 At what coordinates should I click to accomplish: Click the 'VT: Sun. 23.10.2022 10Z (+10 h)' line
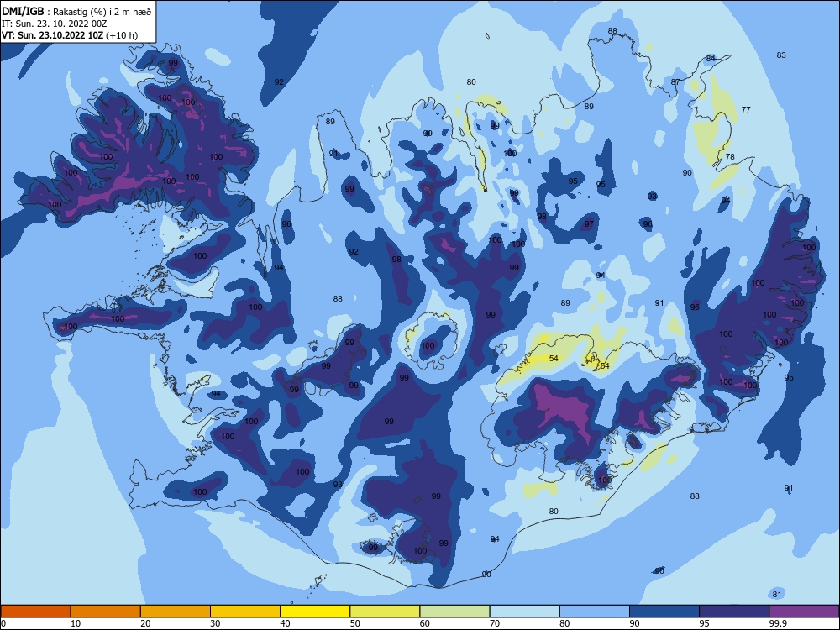pyautogui.click(x=70, y=35)
